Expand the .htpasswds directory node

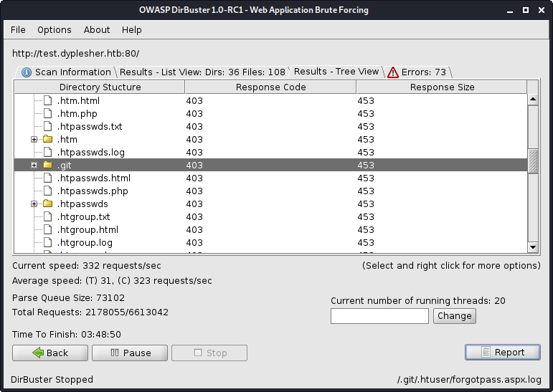pos(34,204)
